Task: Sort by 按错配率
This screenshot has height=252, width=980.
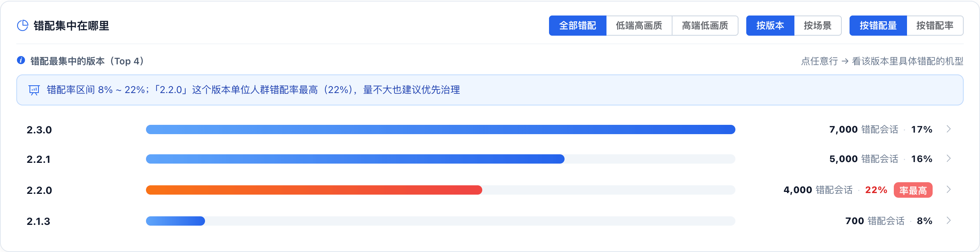Action: 935,26
